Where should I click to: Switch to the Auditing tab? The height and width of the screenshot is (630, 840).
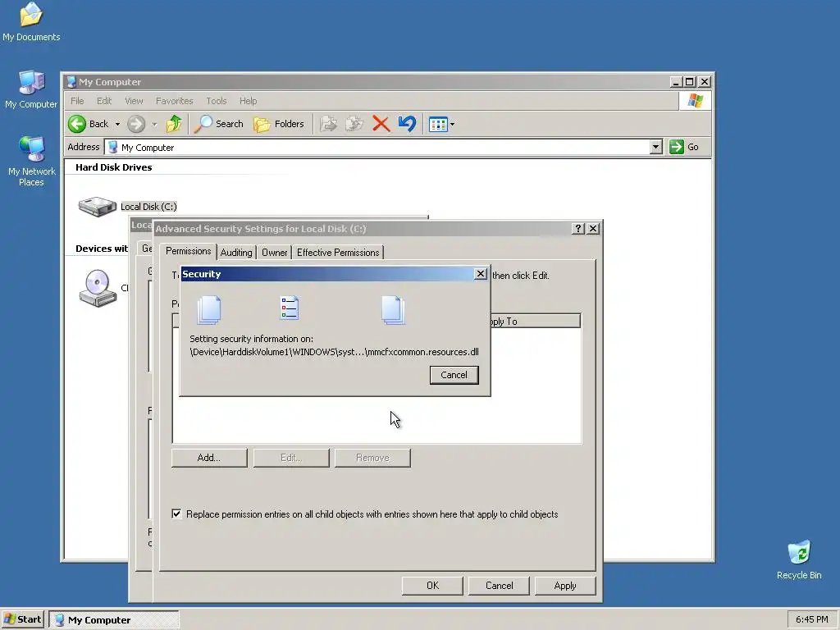tap(236, 253)
